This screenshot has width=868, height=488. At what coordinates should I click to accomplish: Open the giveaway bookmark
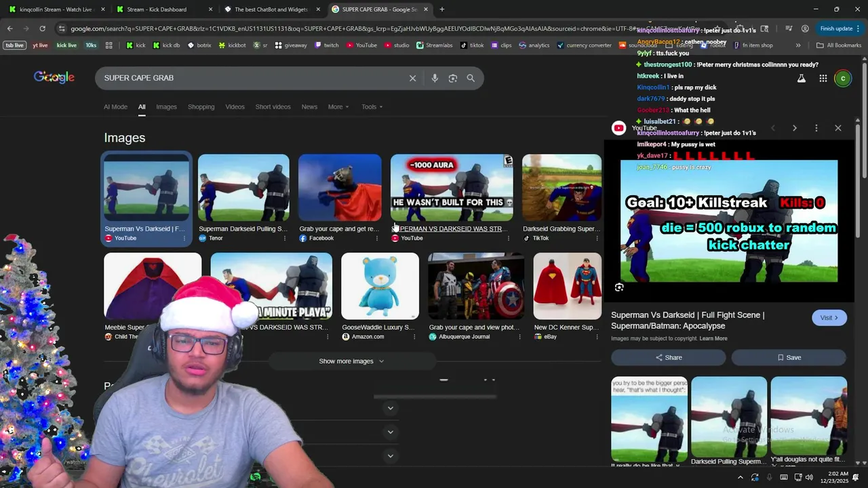click(290, 45)
